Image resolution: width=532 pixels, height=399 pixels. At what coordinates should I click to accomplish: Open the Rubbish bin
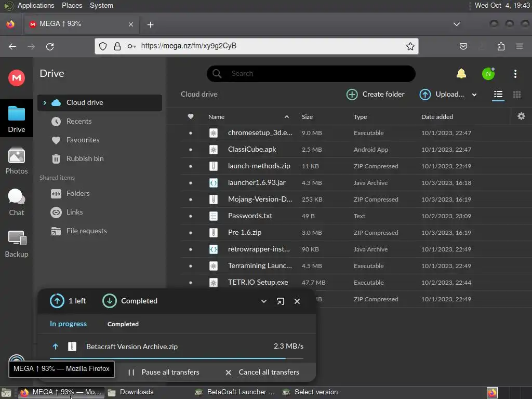coord(85,158)
